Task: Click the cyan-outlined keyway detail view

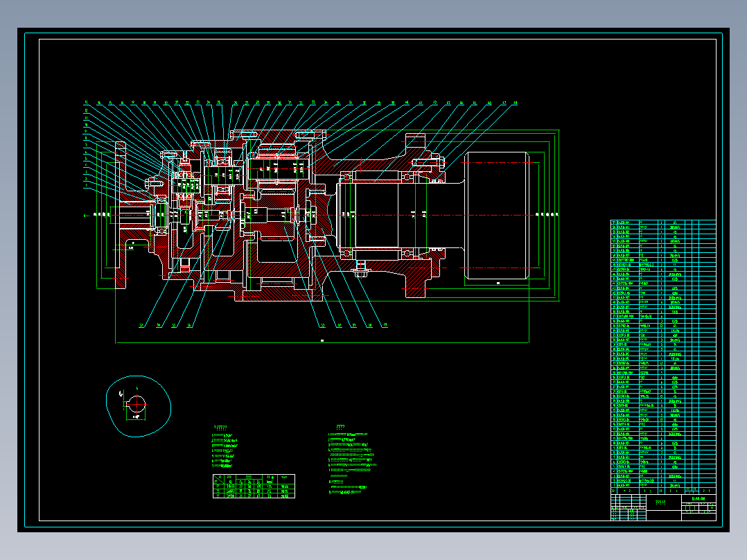Action: point(138,406)
